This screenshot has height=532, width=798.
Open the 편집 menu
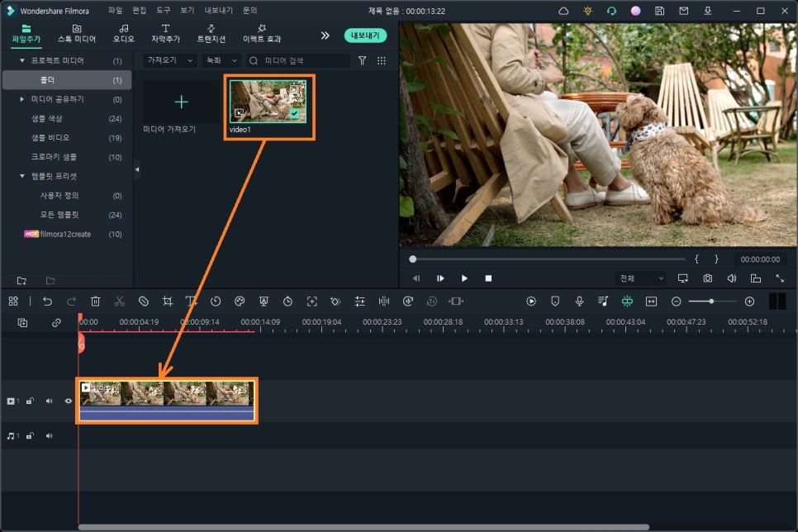140,10
